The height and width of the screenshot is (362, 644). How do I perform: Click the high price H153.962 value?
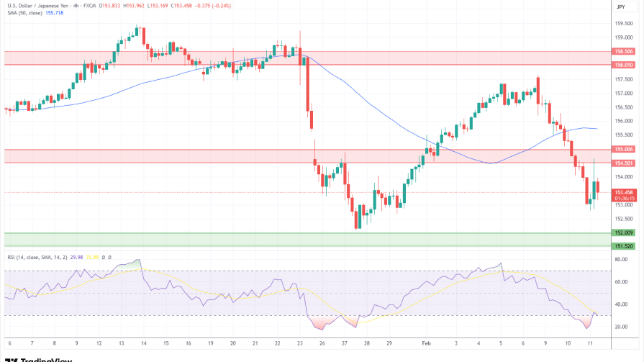pos(134,6)
